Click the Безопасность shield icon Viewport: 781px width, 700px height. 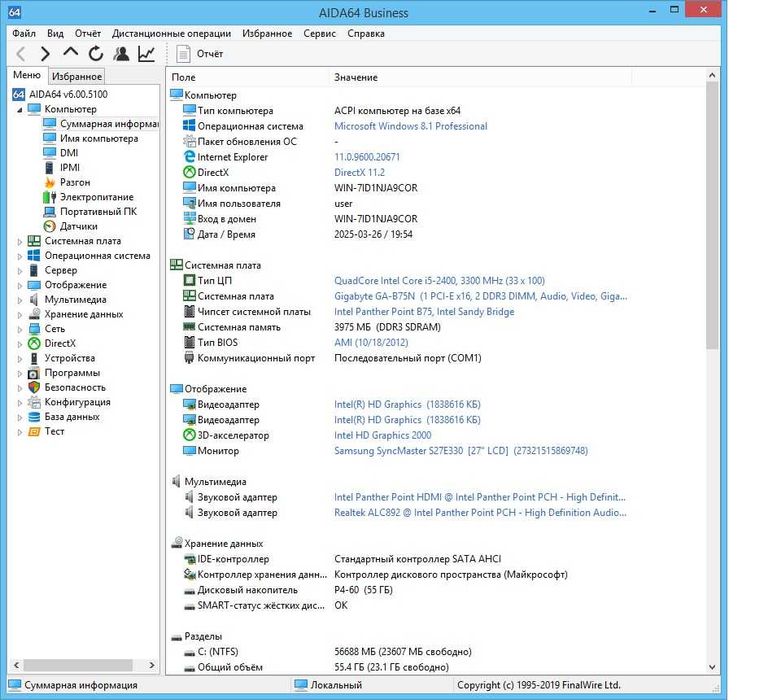34,388
